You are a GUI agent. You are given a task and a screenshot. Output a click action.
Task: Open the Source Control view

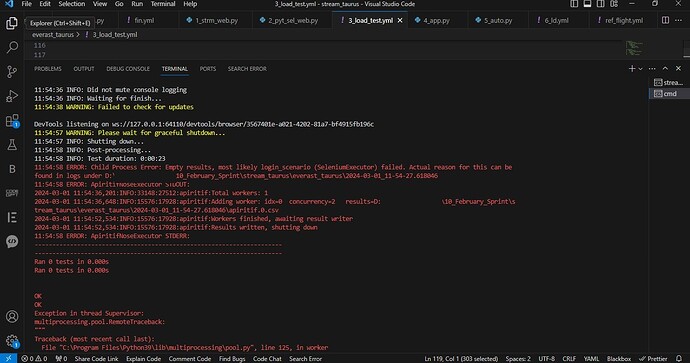click(x=12, y=72)
